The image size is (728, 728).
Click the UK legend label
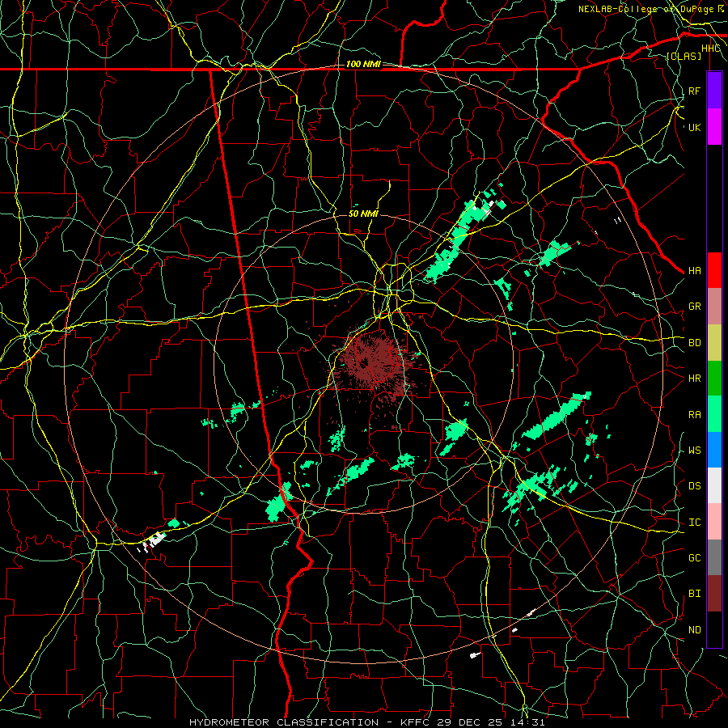[x=694, y=127]
